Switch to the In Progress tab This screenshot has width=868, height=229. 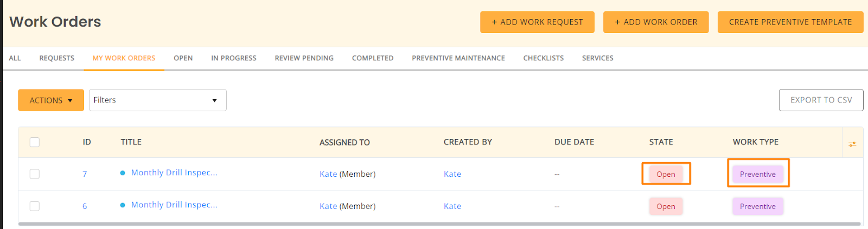tap(234, 58)
